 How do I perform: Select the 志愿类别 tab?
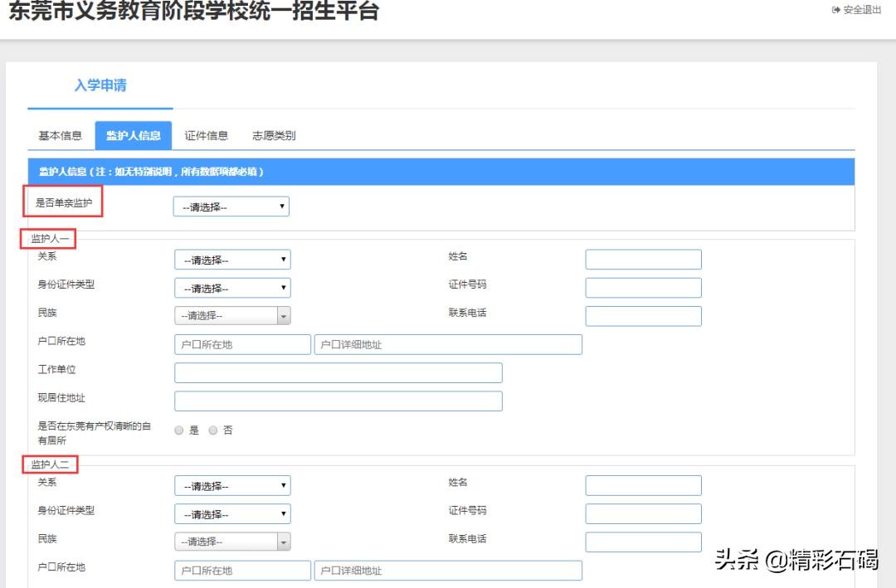274,135
